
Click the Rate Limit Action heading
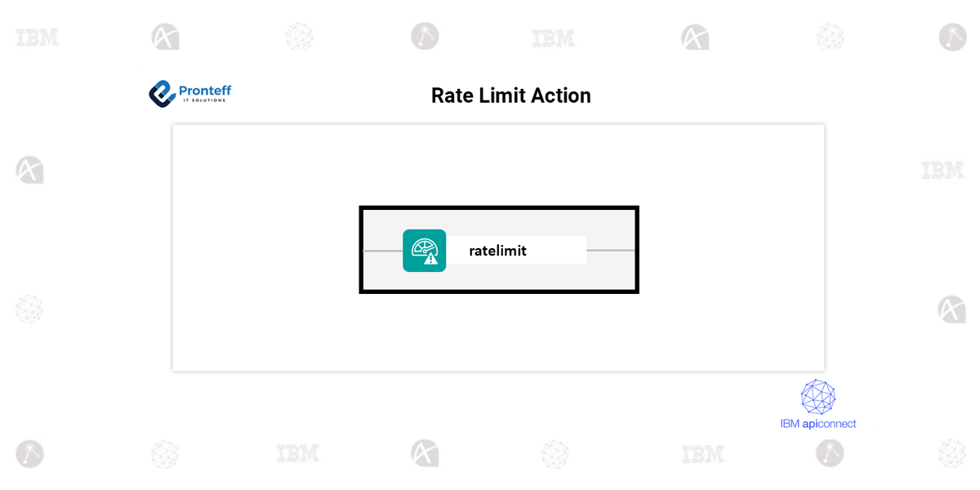[x=510, y=96]
